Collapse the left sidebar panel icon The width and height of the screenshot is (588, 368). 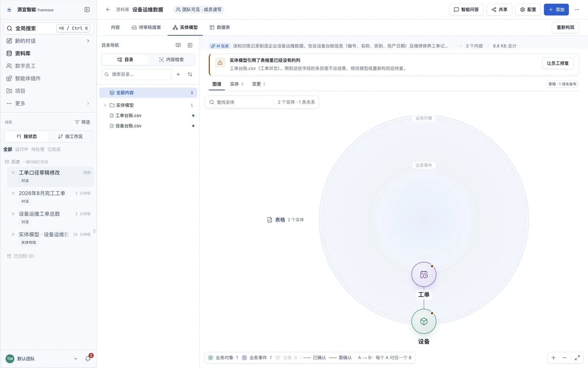pyautogui.click(x=87, y=10)
